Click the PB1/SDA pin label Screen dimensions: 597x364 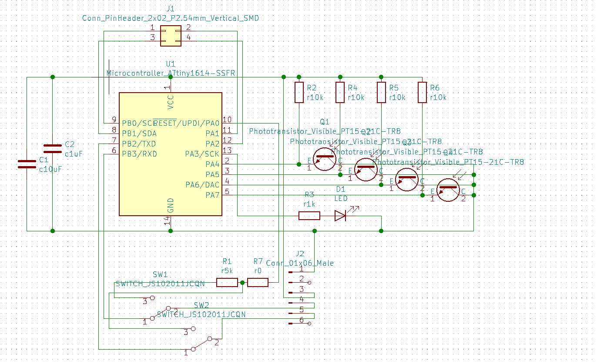(139, 134)
